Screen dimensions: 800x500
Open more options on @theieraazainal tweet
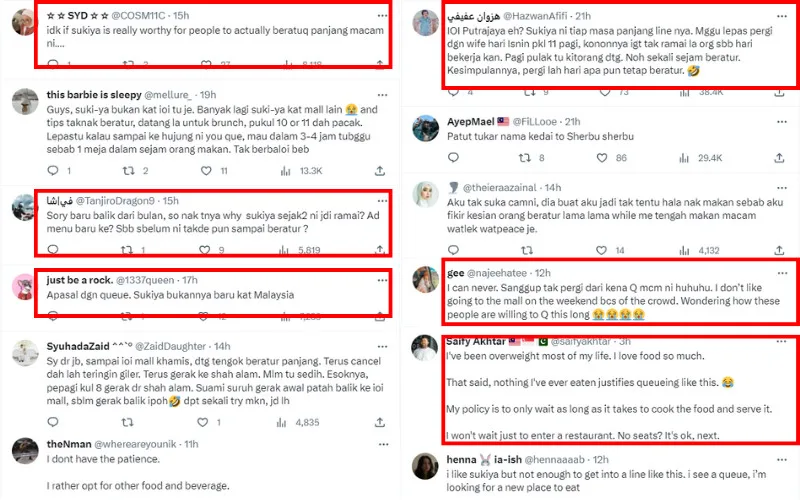(x=782, y=186)
